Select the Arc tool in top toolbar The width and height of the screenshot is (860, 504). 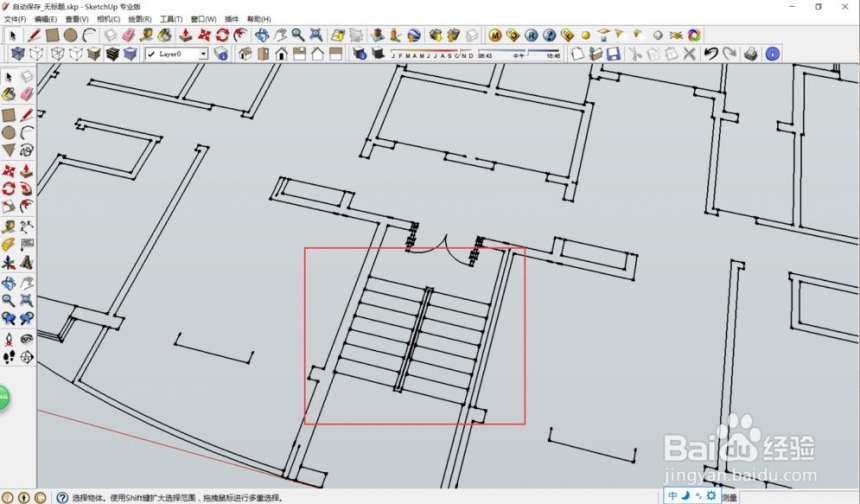tap(89, 36)
